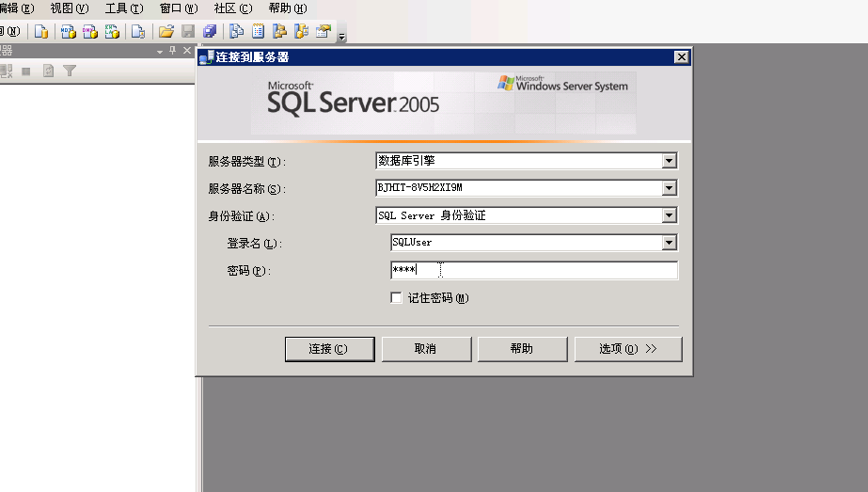Close the 连接到服务器 dialog
Image resolution: width=868 pixels, height=492 pixels.
682,57
